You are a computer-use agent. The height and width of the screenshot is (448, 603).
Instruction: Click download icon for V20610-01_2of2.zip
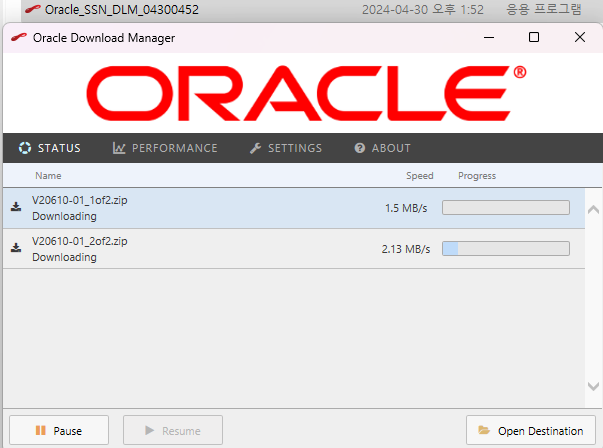[x=16, y=248]
